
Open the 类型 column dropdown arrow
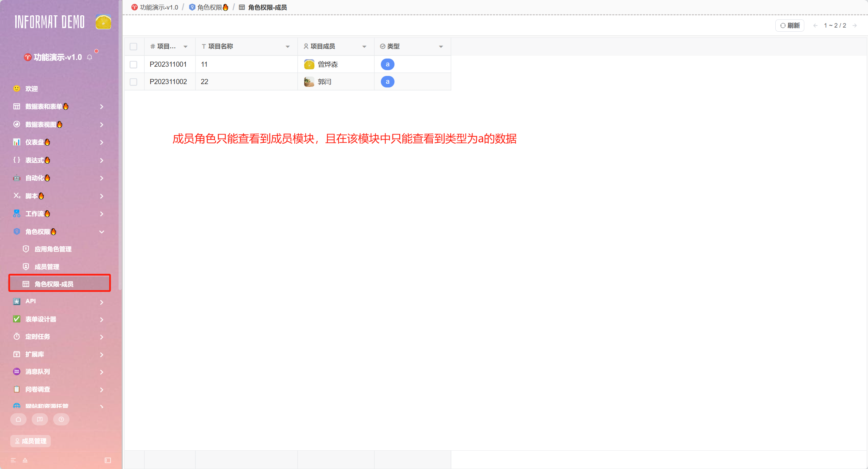440,46
